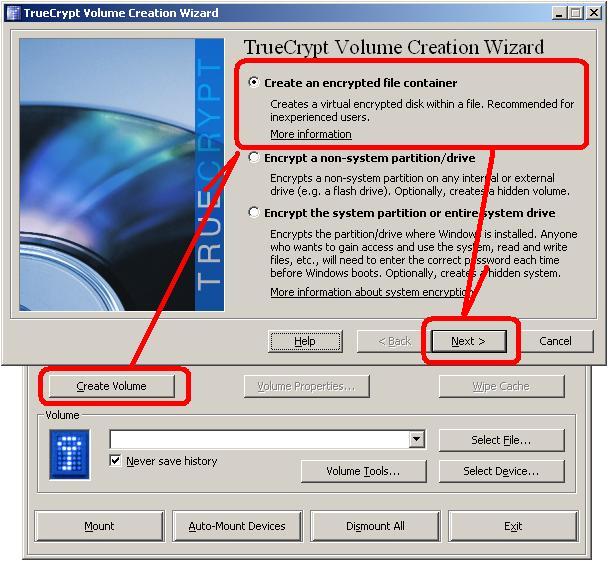Expand the volume path dropdown arrow
This screenshot has height=567, width=615.
[x=417, y=440]
